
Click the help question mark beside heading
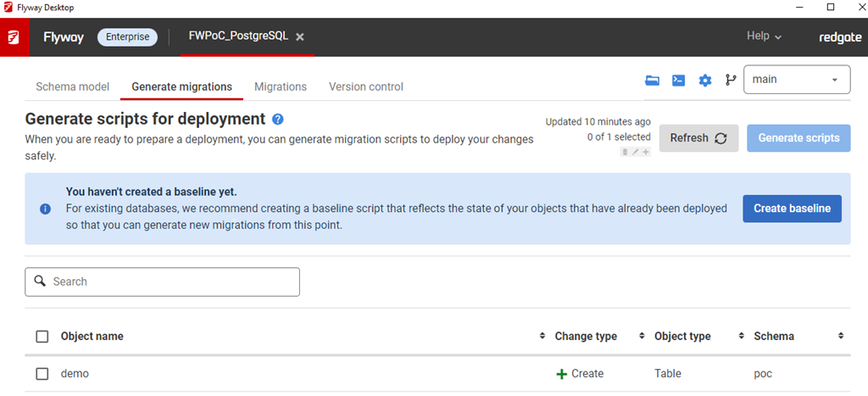point(278,120)
